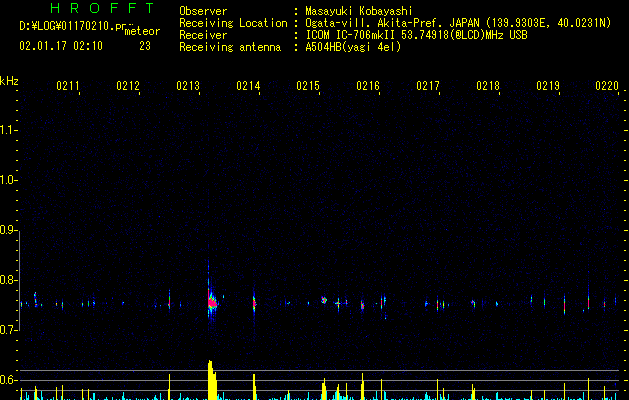Image resolution: width=629 pixels, height=400 pixels.
Task: Click the 0212 time marker
Action: [x=128, y=86]
